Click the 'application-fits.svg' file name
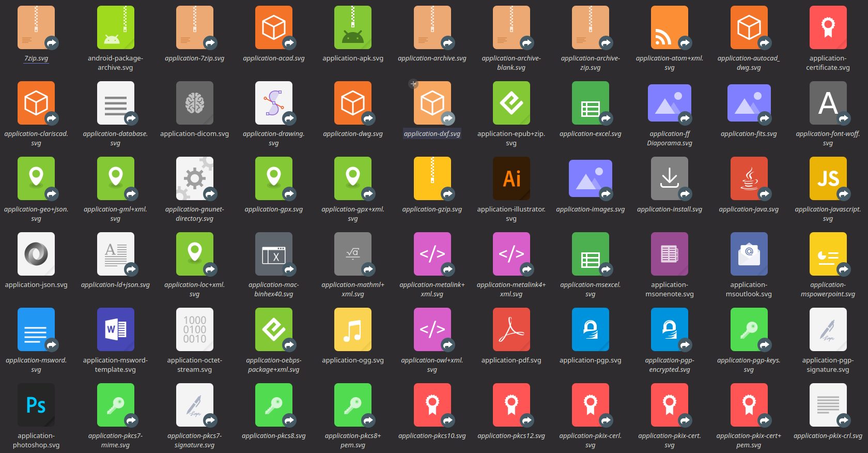 point(749,134)
